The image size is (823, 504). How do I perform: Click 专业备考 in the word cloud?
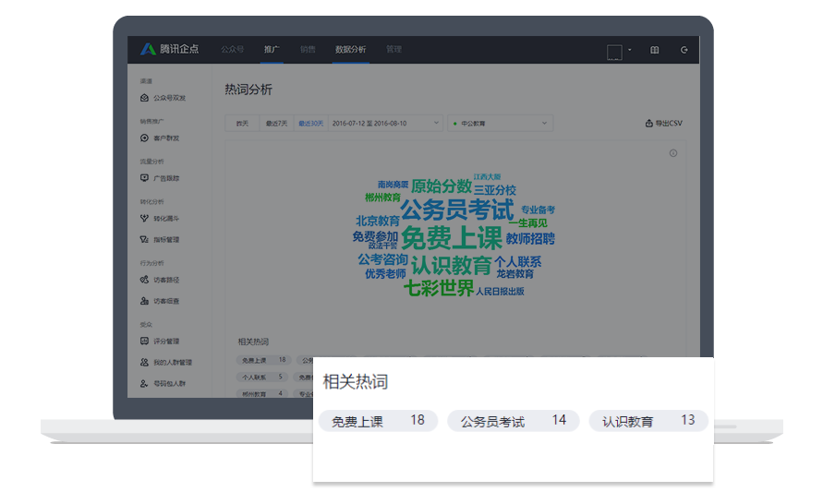pyautogui.click(x=538, y=210)
